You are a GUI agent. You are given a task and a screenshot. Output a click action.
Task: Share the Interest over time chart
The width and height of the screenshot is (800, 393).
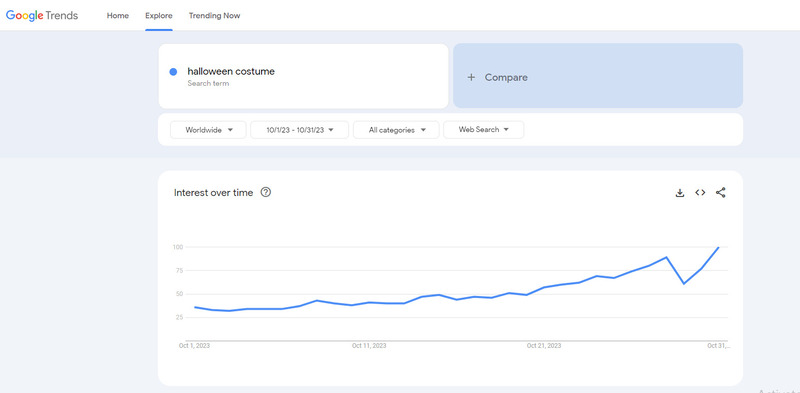click(x=720, y=193)
